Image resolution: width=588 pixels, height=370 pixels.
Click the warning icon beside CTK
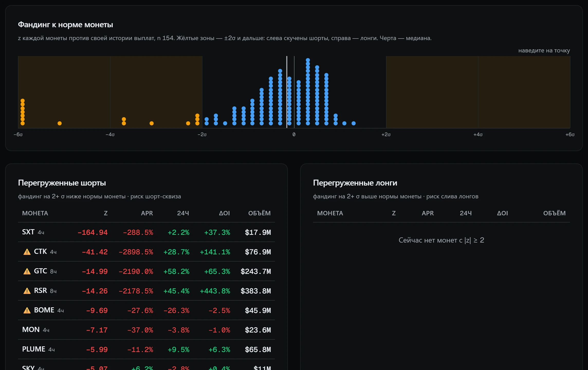click(27, 252)
